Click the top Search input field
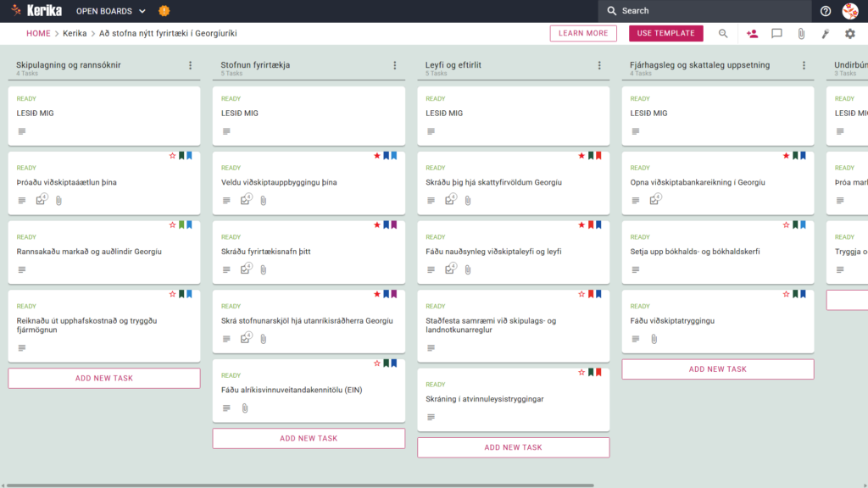Screen dimensions: 868x488 [704, 11]
